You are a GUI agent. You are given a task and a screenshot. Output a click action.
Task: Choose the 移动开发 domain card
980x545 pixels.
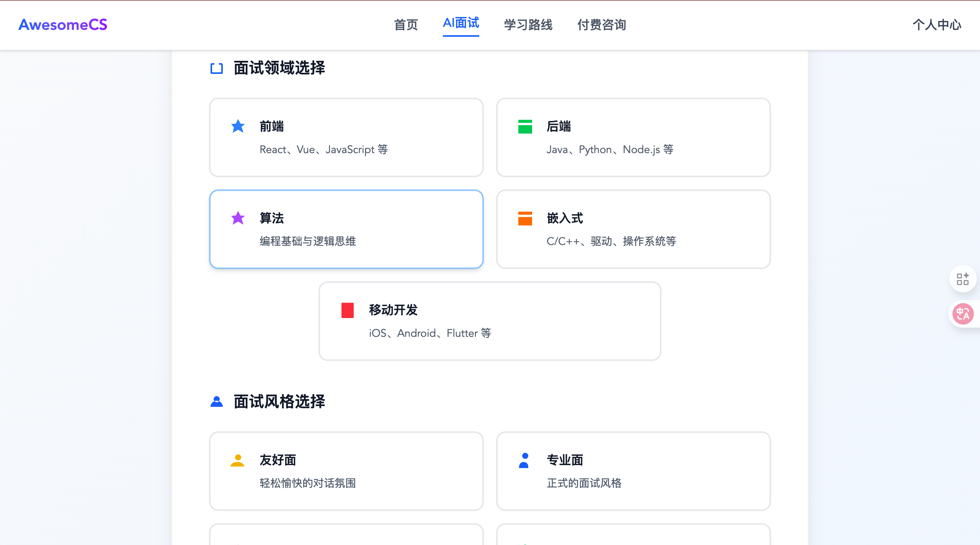pos(490,321)
